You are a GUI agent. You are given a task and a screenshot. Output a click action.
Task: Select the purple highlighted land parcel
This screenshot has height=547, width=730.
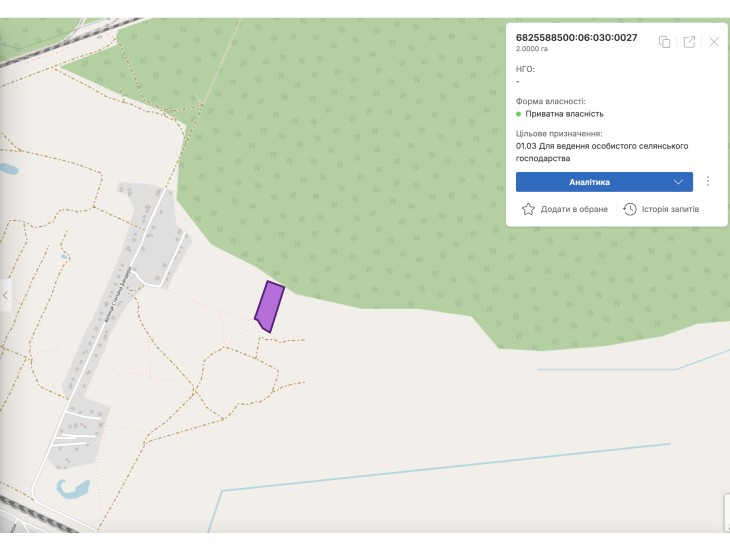pos(270,306)
